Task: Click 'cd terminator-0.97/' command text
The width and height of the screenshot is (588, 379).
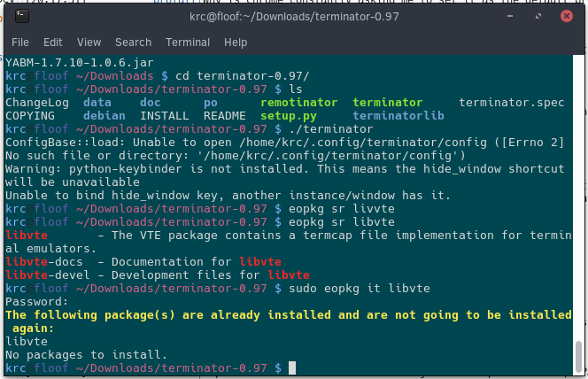Action: coord(243,76)
